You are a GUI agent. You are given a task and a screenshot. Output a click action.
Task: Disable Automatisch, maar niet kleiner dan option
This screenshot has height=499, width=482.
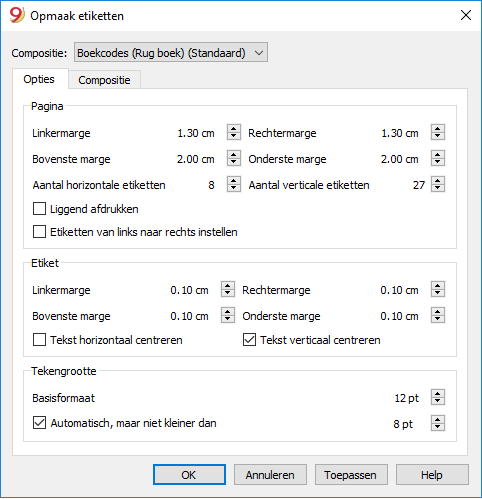tap(39, 423)
